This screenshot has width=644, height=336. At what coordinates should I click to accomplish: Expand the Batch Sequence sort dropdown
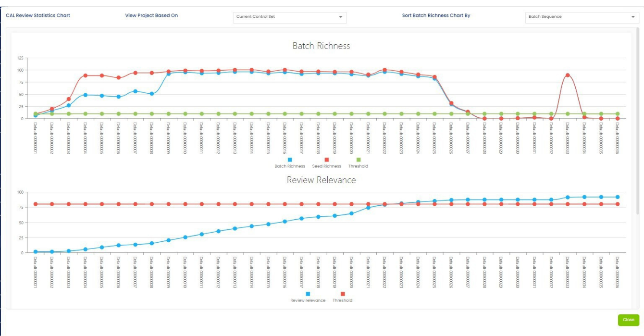pos(582,17)
